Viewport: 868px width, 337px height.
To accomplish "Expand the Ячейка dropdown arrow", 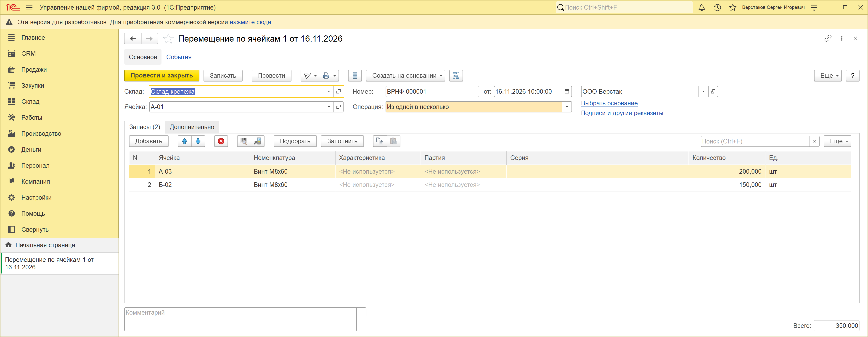I will point(329,107).
